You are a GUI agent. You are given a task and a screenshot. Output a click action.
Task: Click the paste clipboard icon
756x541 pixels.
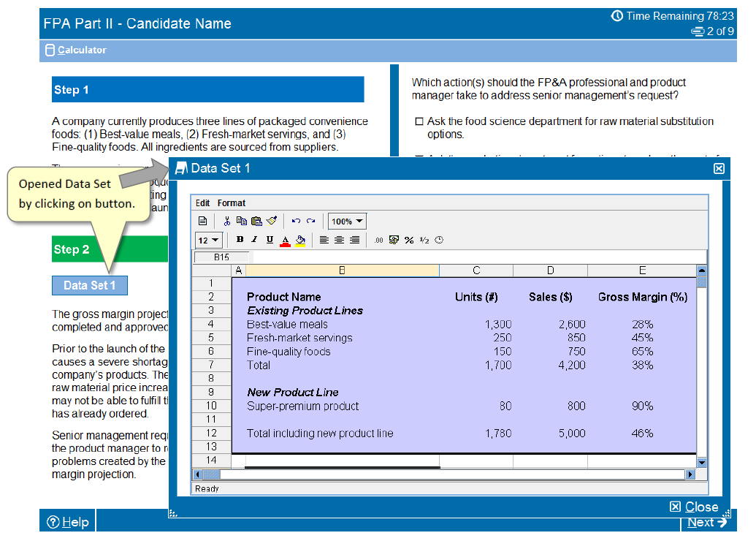(256, 221)
